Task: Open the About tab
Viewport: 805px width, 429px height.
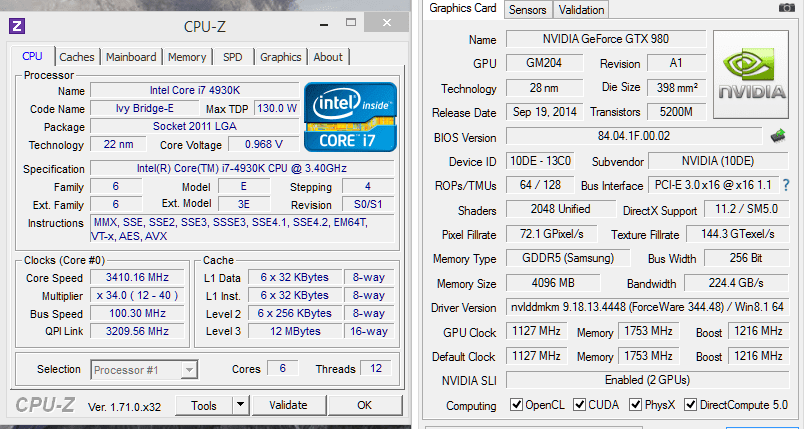Action: [x=328, y=57]
